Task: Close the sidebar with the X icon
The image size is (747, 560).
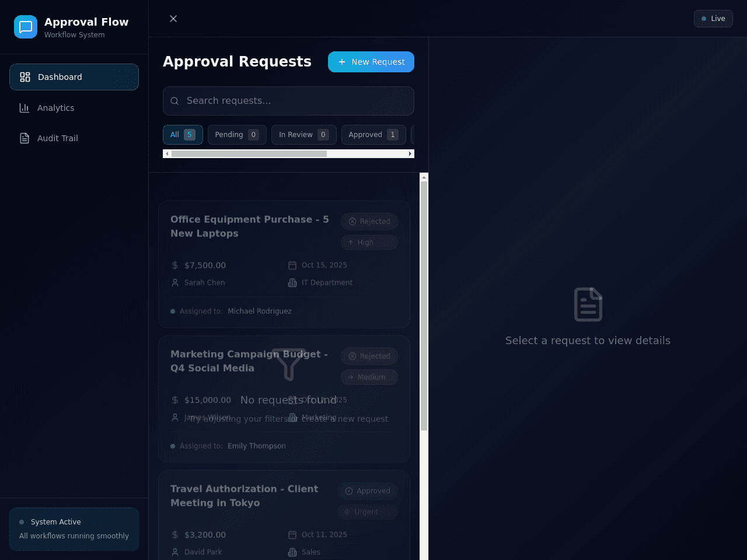Action: 173,19
